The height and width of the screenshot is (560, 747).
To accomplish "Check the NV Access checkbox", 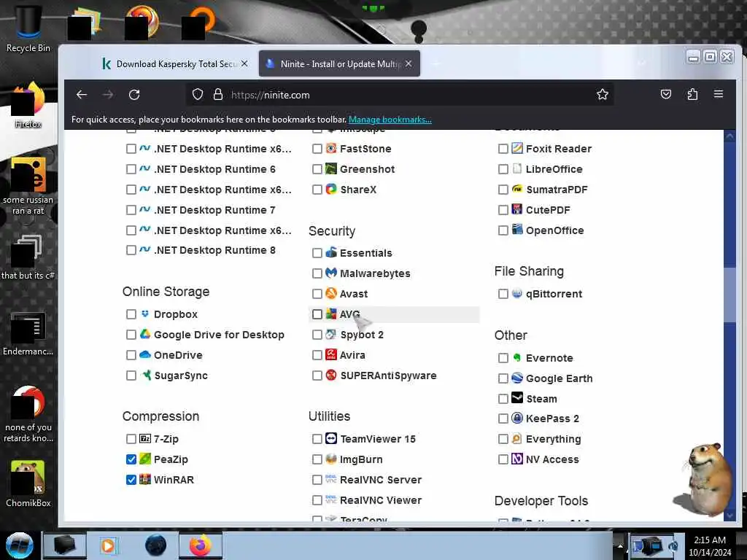I will click(x=503, y=459).
